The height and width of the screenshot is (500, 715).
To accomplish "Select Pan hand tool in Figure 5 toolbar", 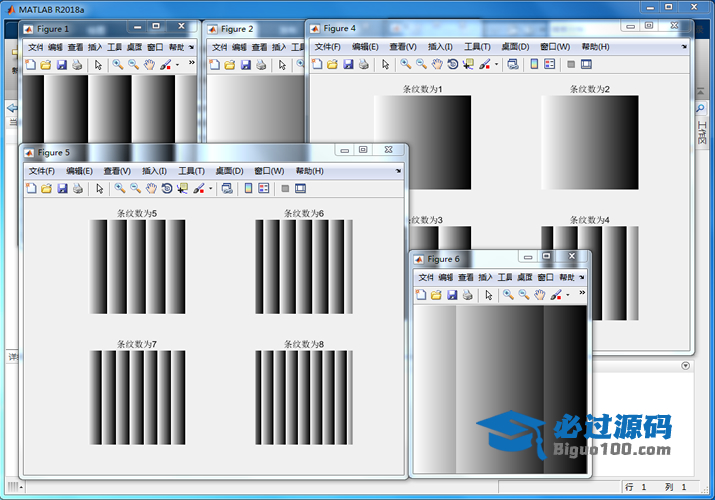I will (151, 188).
